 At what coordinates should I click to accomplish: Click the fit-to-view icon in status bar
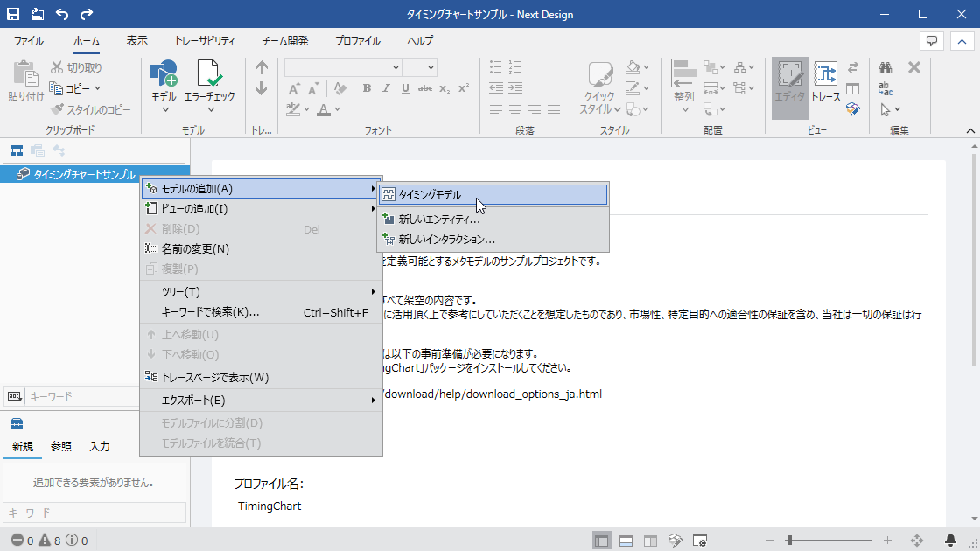(917, 540)
